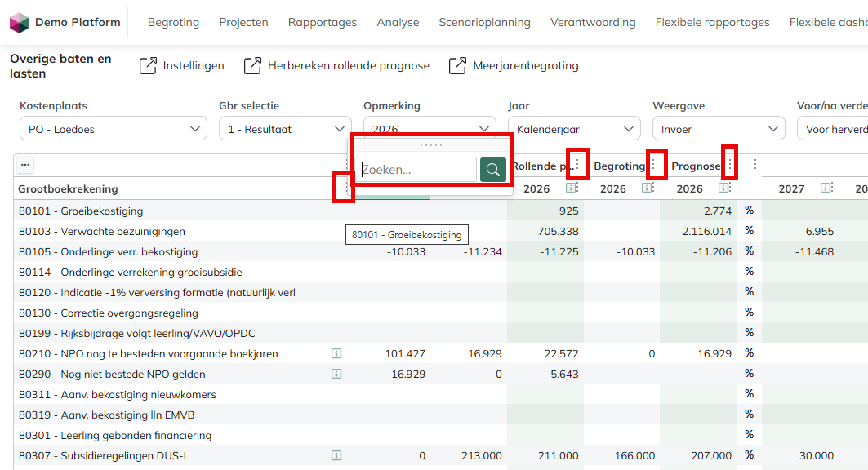The height and width of the screenshot is (470, 868).
Task: Open the Meerjarenbegroting link icon
Action: tap(457, 66)
